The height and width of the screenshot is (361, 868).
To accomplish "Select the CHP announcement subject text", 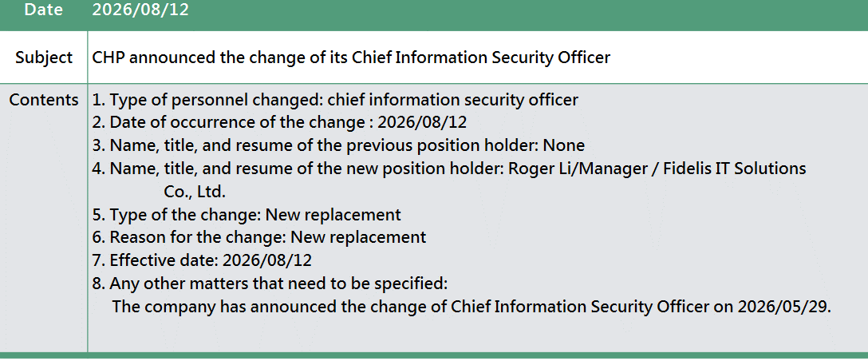I will [351, 58].
